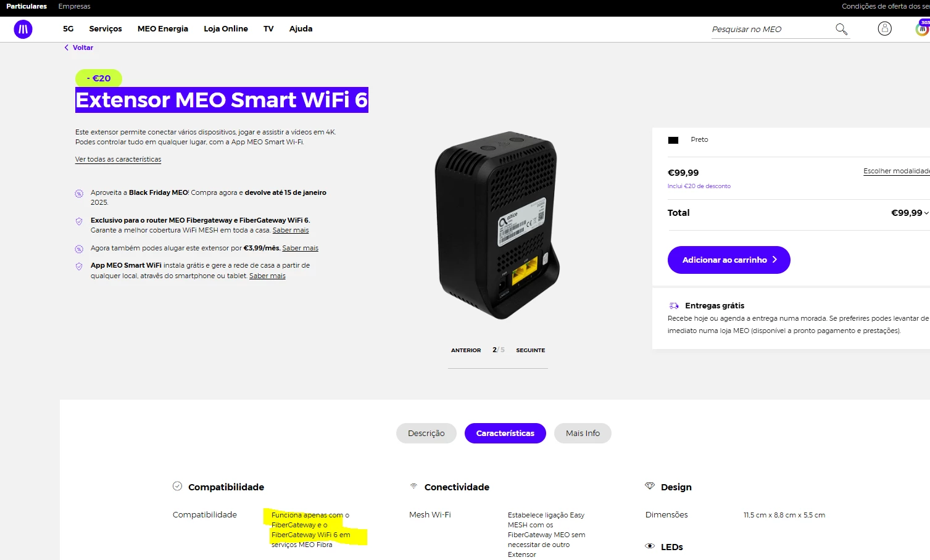This screenshot has height=560, width=930.
Task: Open Escolher modalidade options
Action: click(x=897, y=171)
